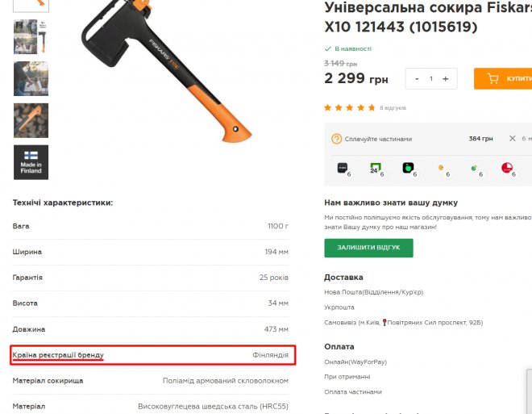Select the axe in firewood thumbnail

tap(31, 120)
